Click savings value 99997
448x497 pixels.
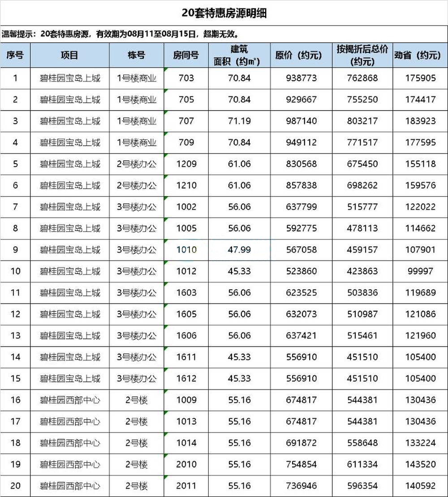(420, 271)
